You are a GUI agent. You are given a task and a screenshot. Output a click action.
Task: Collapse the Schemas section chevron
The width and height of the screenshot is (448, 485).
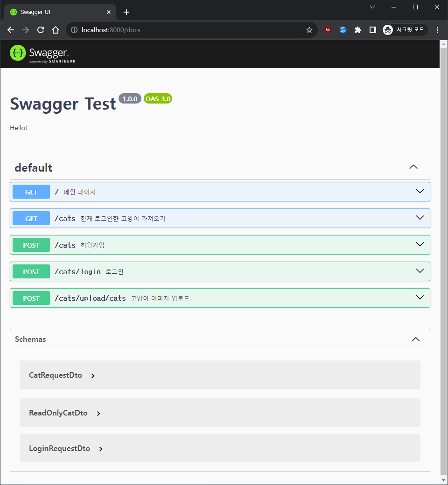coord(416,339)
